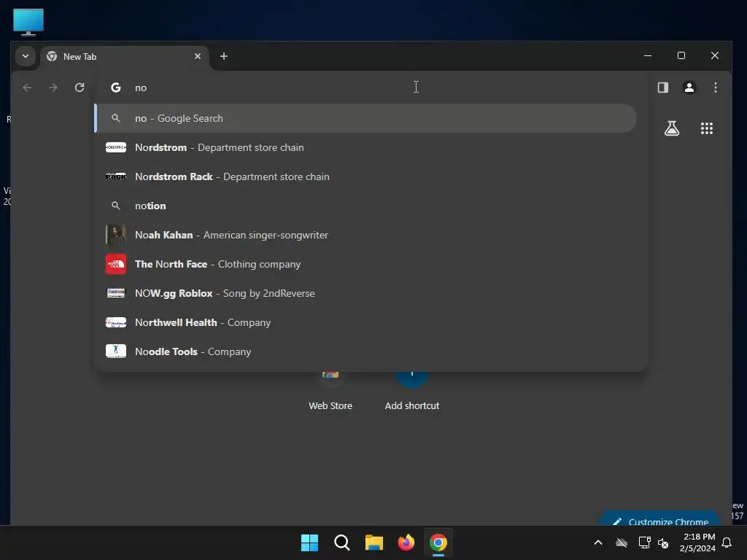Select the Noodle Tools suggestion
Viewport: 747px width, 560px height.
365,351
